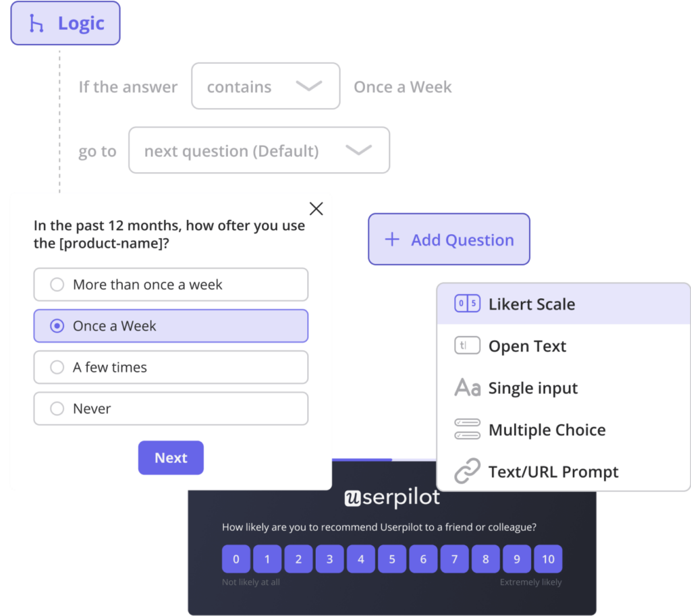691x616 pixels.
Task: Select score 10 on the recommendation scale
Action: pos(548,559)
